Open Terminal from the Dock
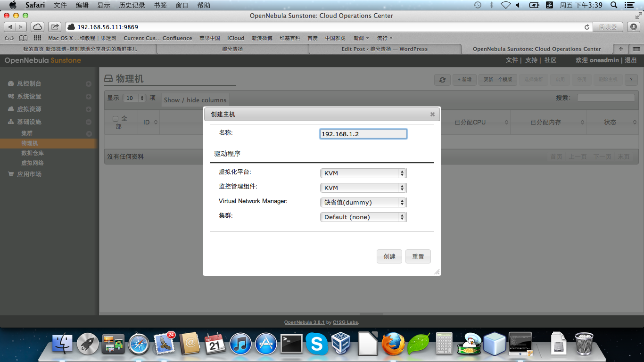 click(x=291, y=344)
